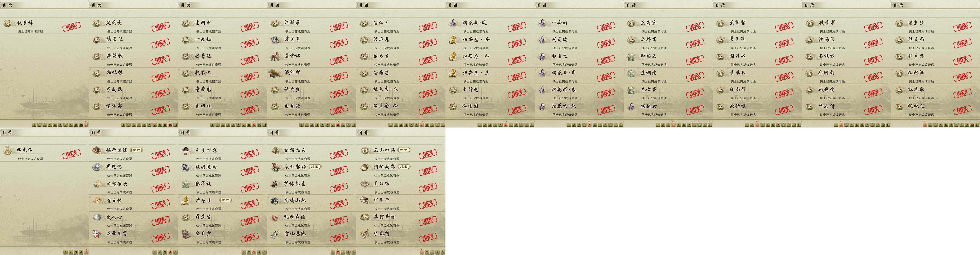980x255 pixels.
Task: Select page 5 below the 拜春擂 panel
Action: coord(86,252)
